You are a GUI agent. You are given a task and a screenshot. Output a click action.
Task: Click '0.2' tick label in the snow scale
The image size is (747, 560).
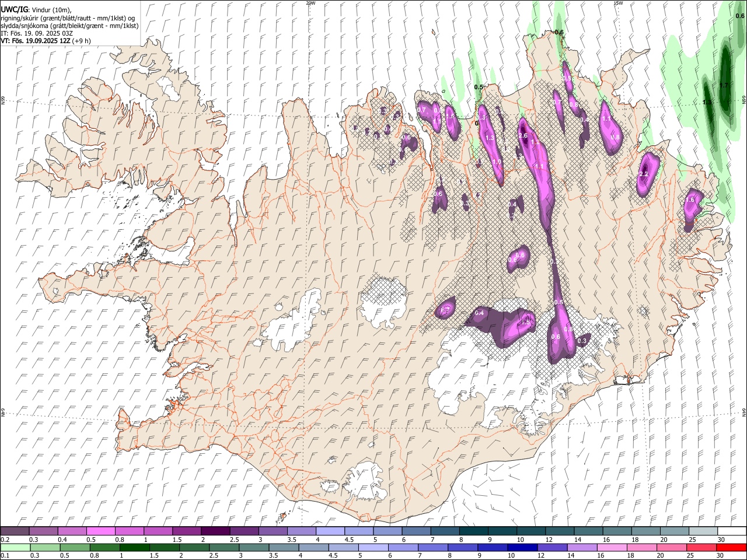click(x=5, y=540)
